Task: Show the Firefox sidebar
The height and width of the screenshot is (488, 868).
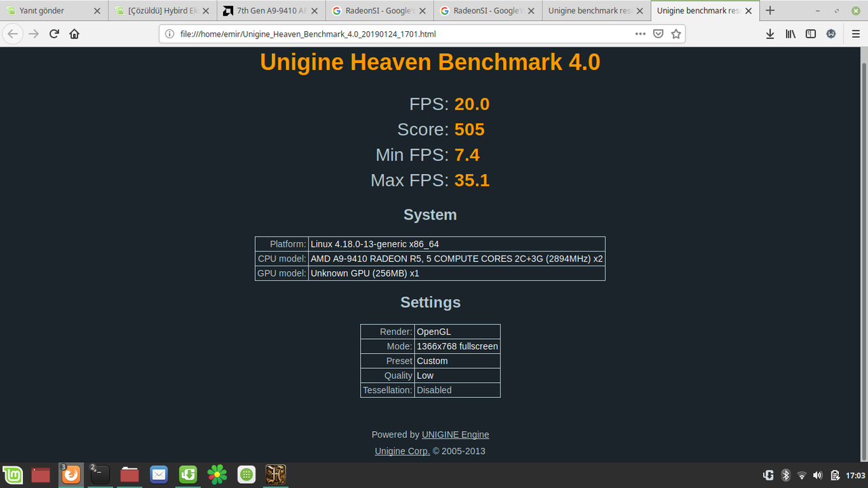Action: [x=811, y=34]
